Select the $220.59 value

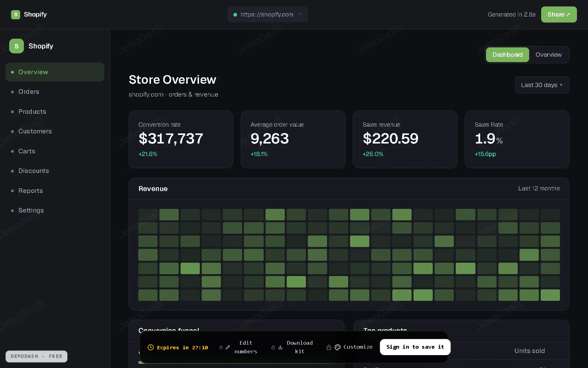390,139
